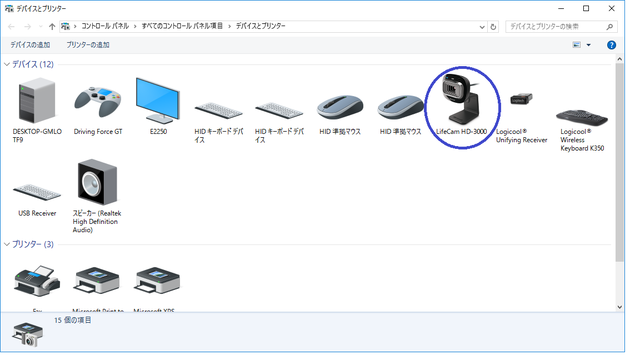This screenshot has width=640, height=360.
Task: Click the control panel icon in address bar
Action: point(65,27)
